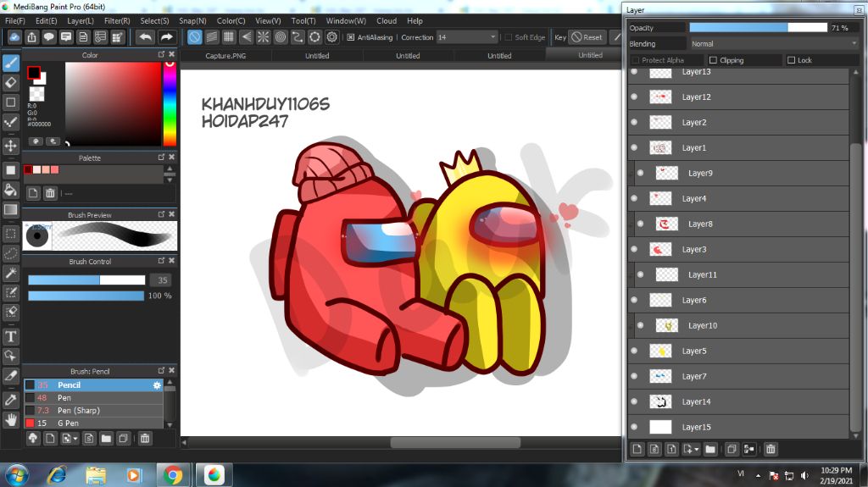
Task: Enable the crisscross grid snap
Action: tap(229, 37)
